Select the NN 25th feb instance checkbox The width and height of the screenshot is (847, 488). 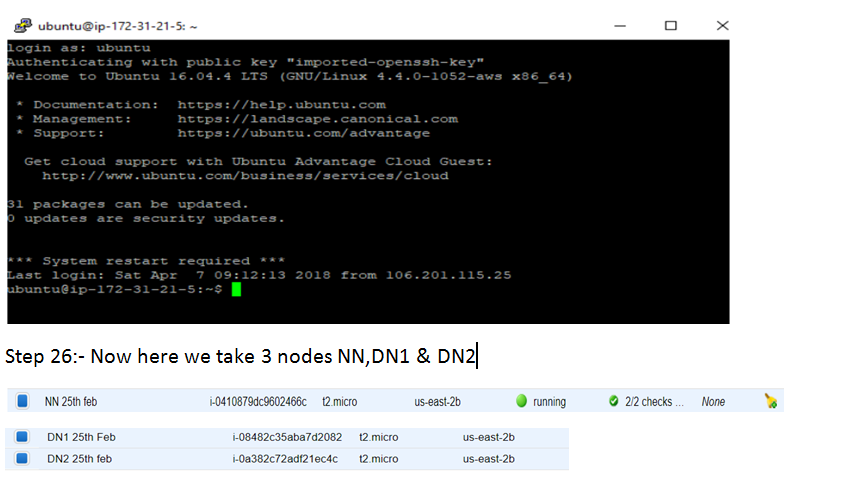click(x=22, y=401)
